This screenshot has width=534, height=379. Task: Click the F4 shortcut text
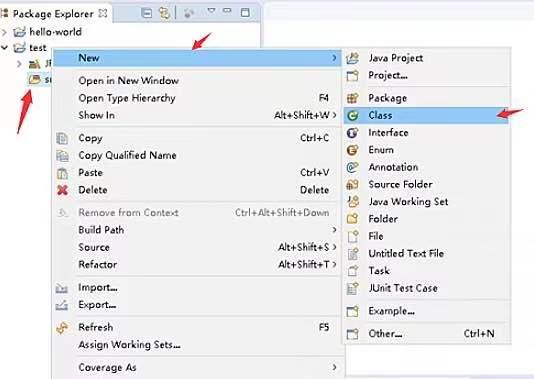pos(324,98)
